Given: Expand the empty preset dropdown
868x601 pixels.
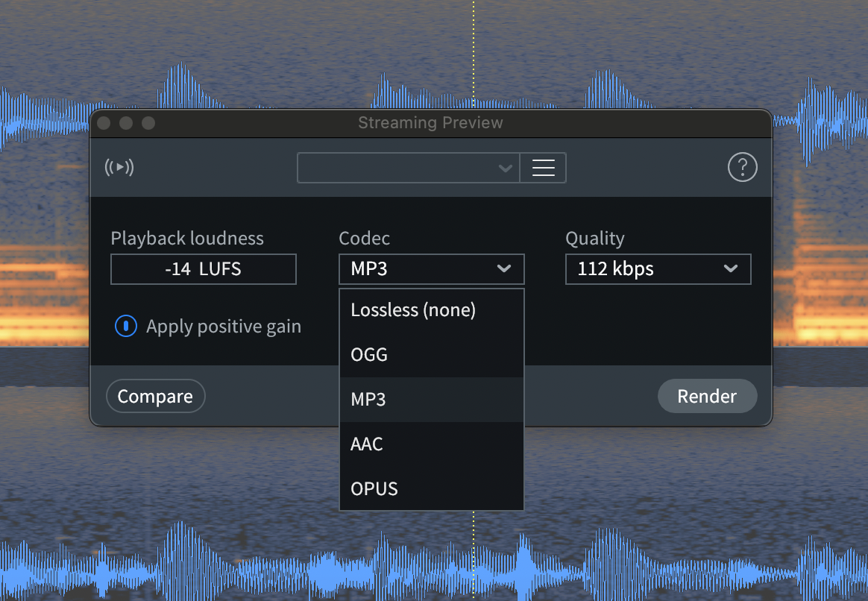Looking at the screenshot, I should tap(408, 168).
